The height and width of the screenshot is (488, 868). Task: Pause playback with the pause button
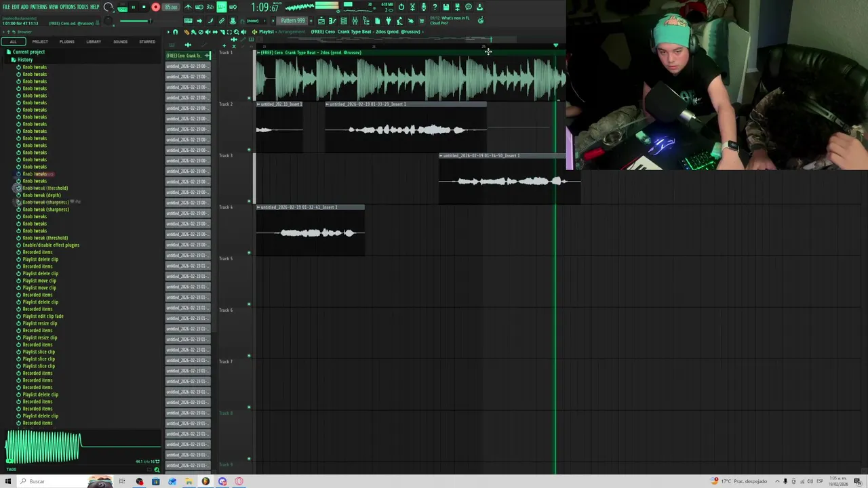(134, 7)
